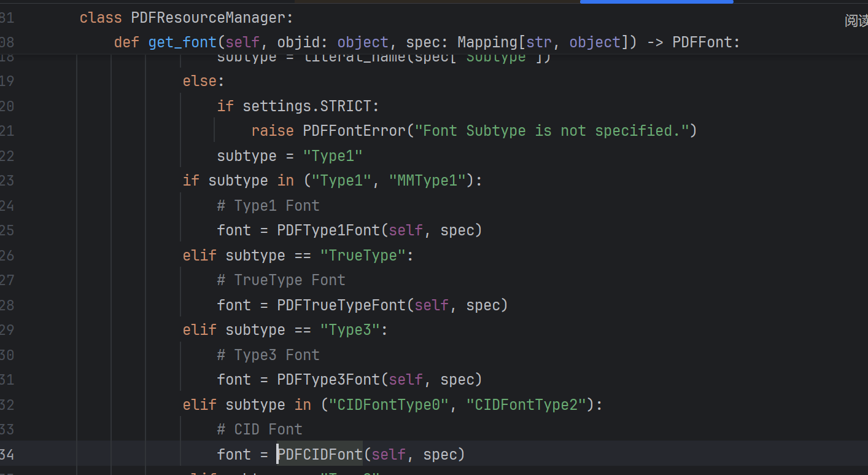
Task: Click the "TrueType" string in the elif
Action: coord(363,256)
